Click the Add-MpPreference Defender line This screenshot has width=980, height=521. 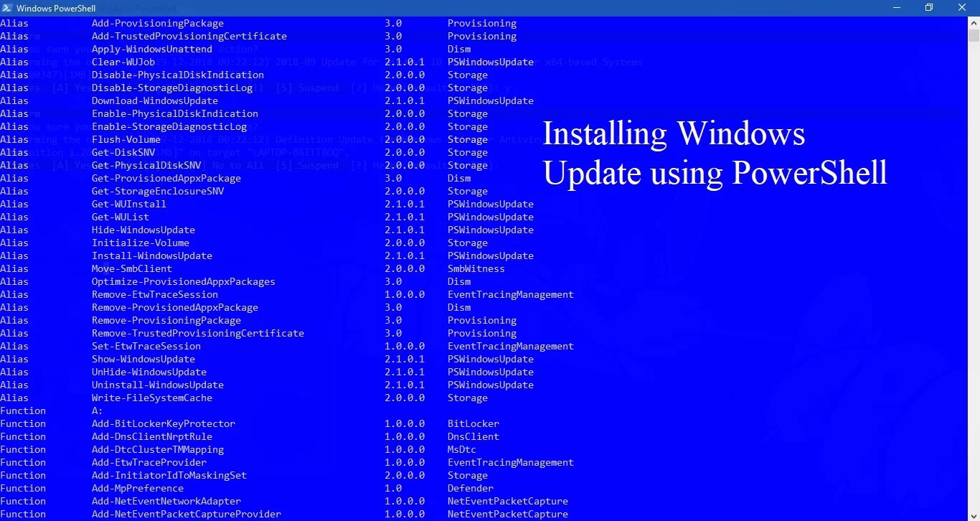[x=139, y=488]
